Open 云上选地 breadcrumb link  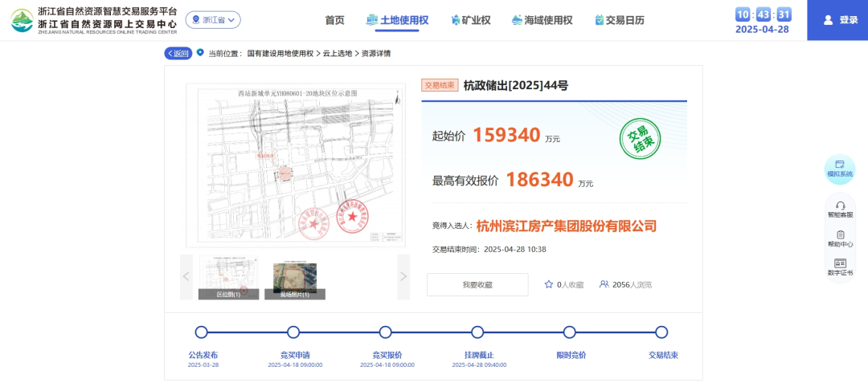tap(337, 54)
